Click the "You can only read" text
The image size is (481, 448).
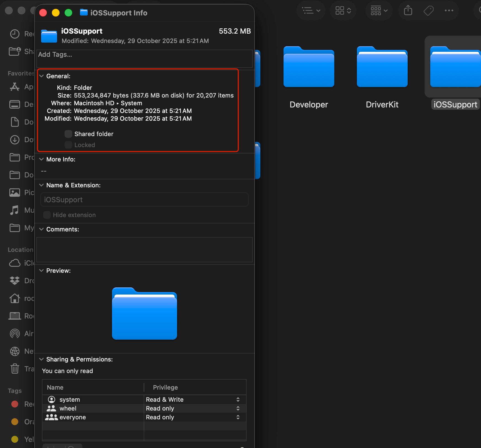click(68, 371)
